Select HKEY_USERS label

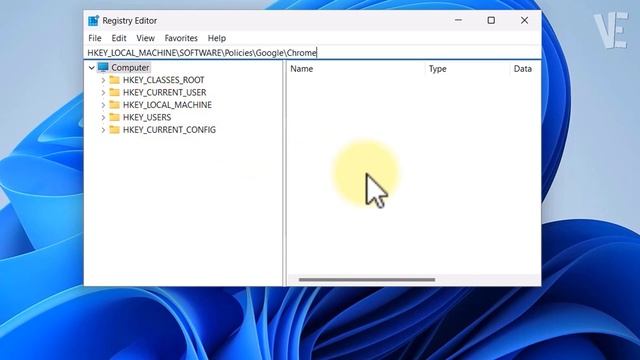pyautogui.click(x=147, y=117)
